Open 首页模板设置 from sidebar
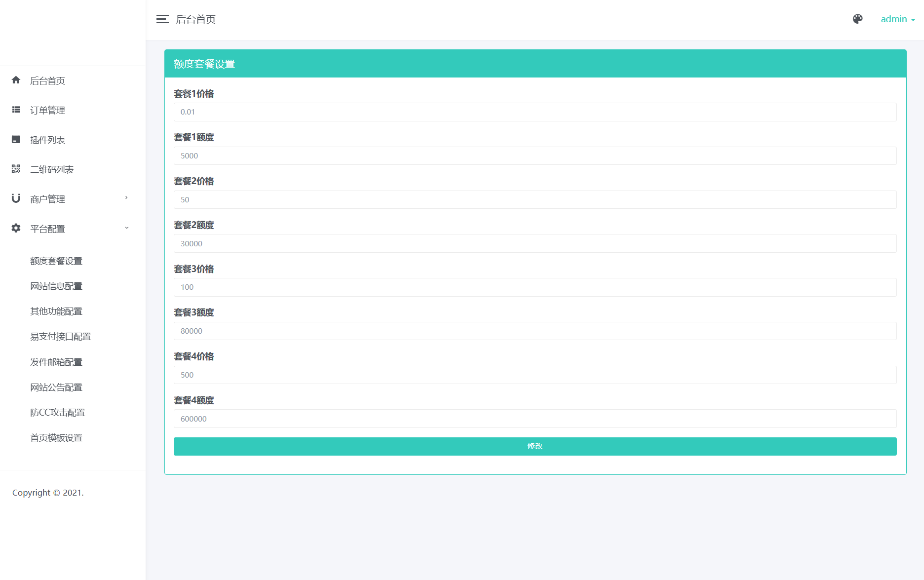Screen dimensions: 924x580 (x=56, y=438)
